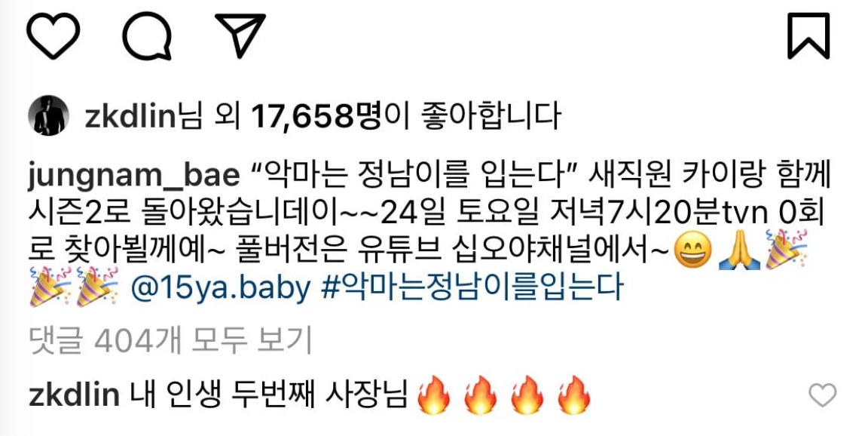Tap party popper emoji before @15ya.baby
Viewport: 868px width, 436px height.
[x=97, y=287]
